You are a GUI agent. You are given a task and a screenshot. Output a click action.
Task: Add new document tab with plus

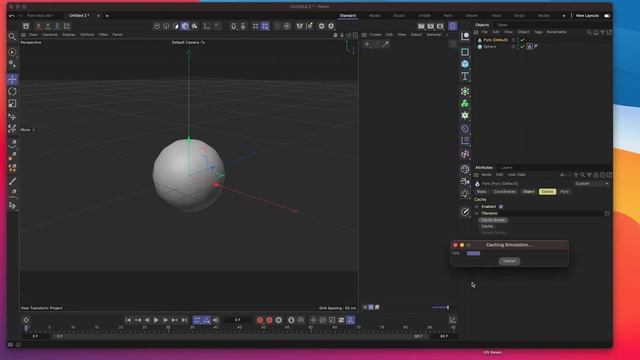(107, 16)
